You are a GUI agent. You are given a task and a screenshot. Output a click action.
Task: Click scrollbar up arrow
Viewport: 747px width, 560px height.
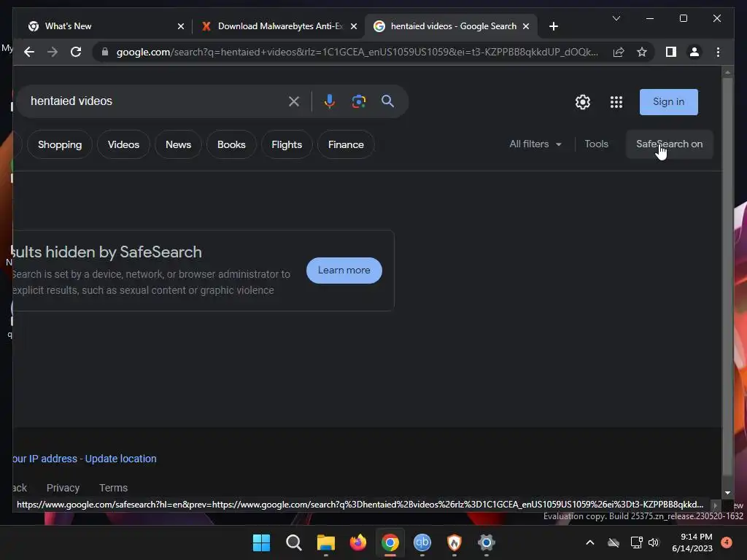(727, 72)
